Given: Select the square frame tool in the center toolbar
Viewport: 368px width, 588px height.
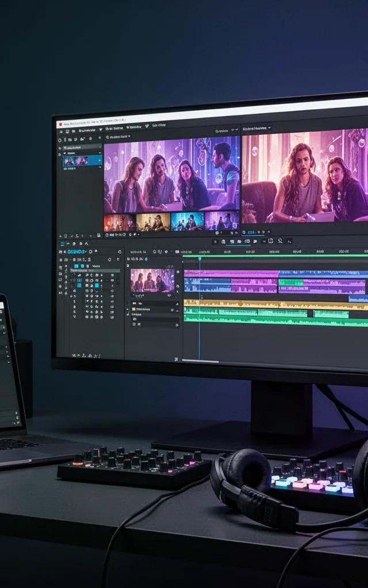Looking at the screenshot, I should coord(270,241).
